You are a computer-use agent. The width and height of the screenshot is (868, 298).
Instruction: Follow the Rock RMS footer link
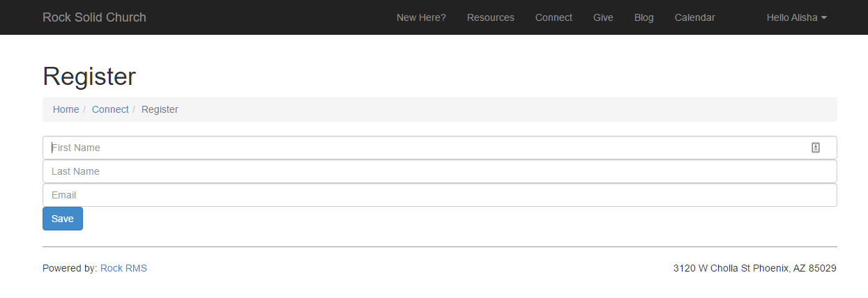point(123,268)
